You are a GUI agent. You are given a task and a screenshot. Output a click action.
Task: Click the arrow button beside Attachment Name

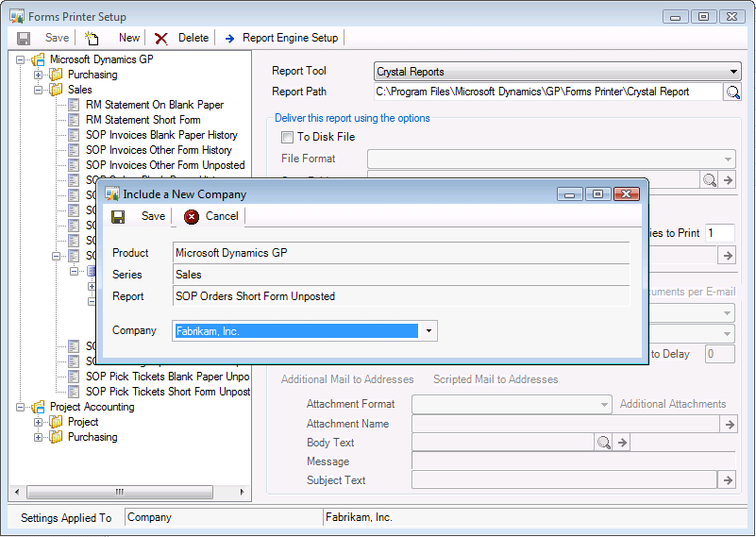728,425
